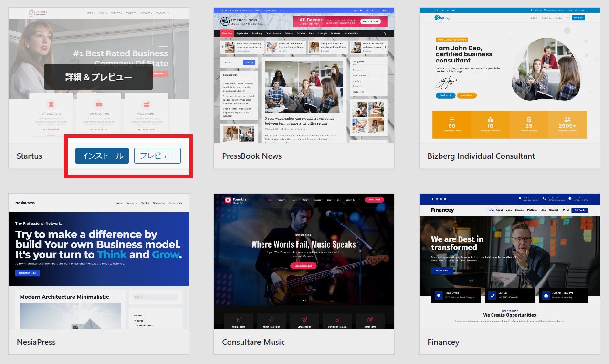Click Get Quote in Financey preview
Viewport: 609px width, 364px height.
click(580, 210)
